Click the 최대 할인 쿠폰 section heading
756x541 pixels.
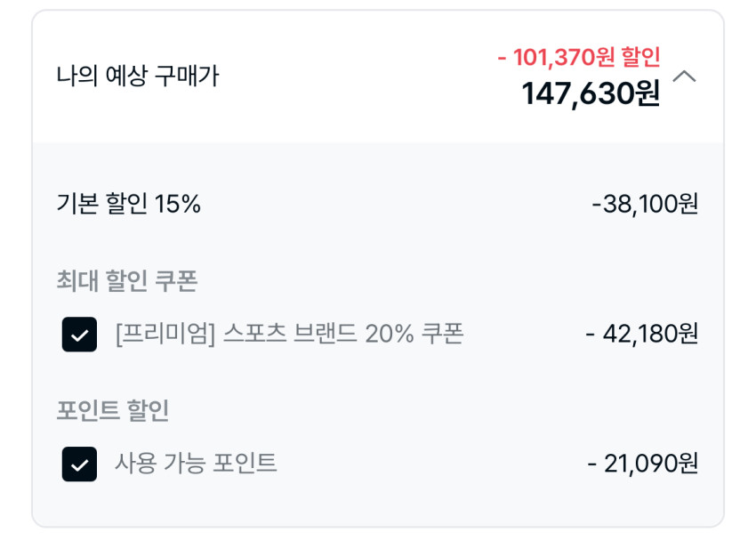pos(126,281)
